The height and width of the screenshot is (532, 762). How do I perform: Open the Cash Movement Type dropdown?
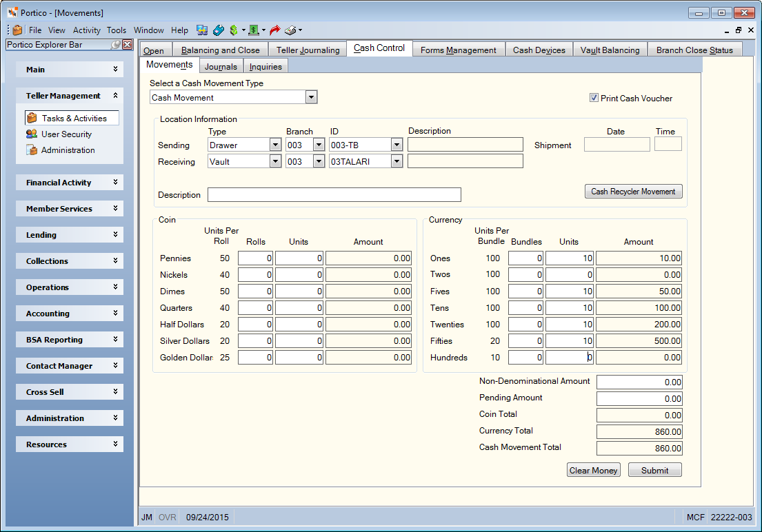pyautogui.click(x=311, y=97)
